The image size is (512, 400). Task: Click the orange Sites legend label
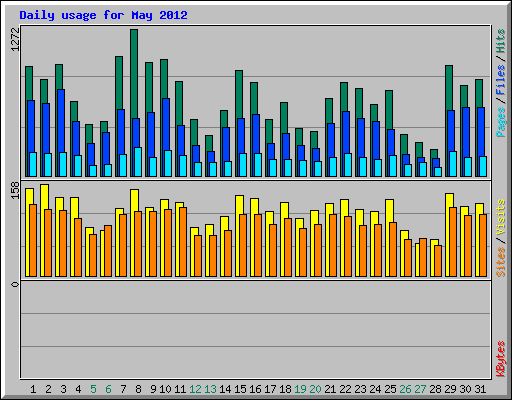(x=500, y=262)
